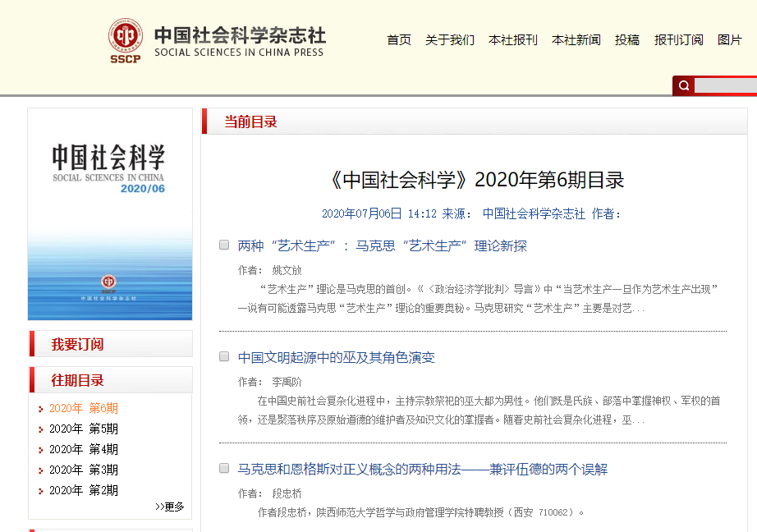Click the SSCP logo emblem
This screenshot has width=757, height=532.
point(125,40)
